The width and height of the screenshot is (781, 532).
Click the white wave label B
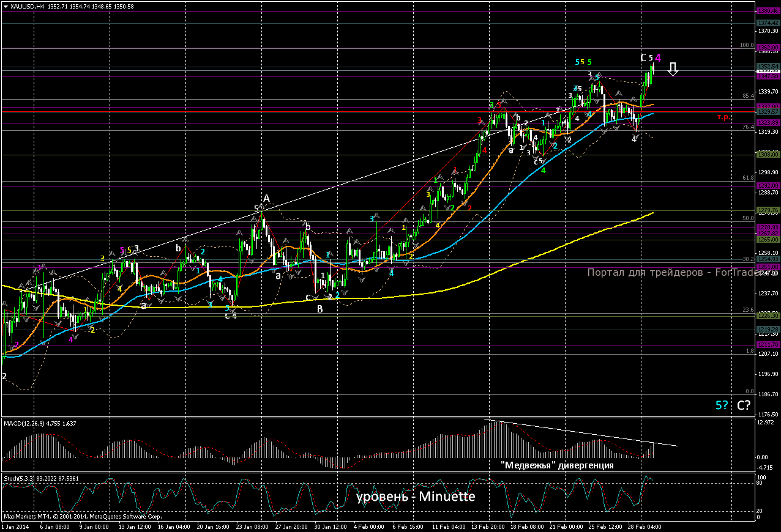click(319, 309)
